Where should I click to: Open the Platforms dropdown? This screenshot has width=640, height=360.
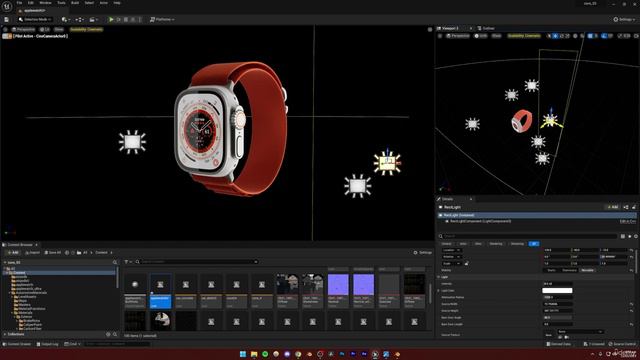162,19
